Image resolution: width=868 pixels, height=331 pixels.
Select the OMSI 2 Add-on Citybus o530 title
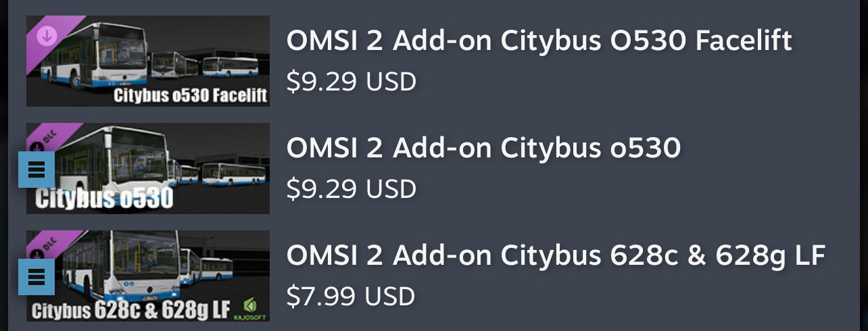(x=483, y=148)
